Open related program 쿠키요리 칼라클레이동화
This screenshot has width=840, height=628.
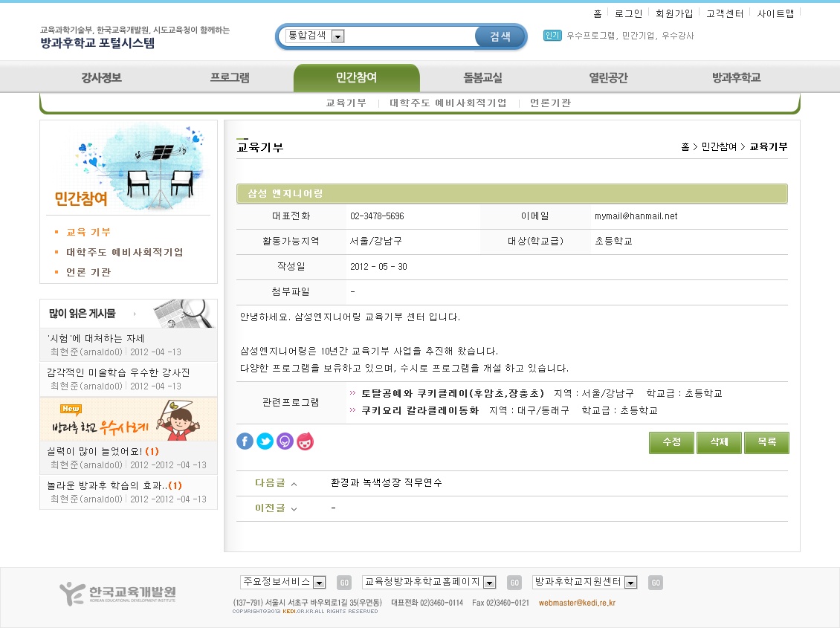point(420,411)
